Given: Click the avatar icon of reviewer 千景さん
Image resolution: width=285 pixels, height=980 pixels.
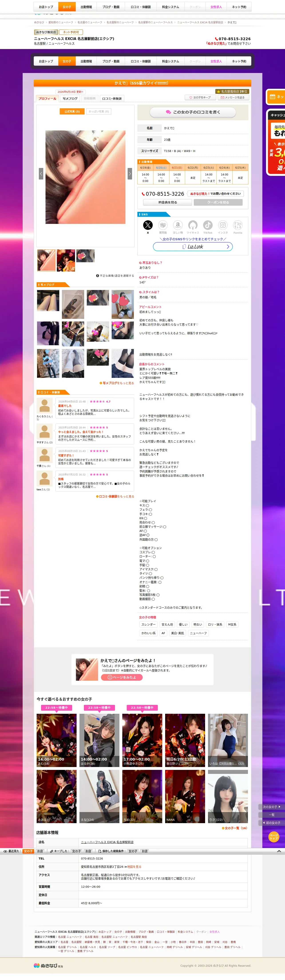Looking at the screenshot, I should tap(45, 455).
